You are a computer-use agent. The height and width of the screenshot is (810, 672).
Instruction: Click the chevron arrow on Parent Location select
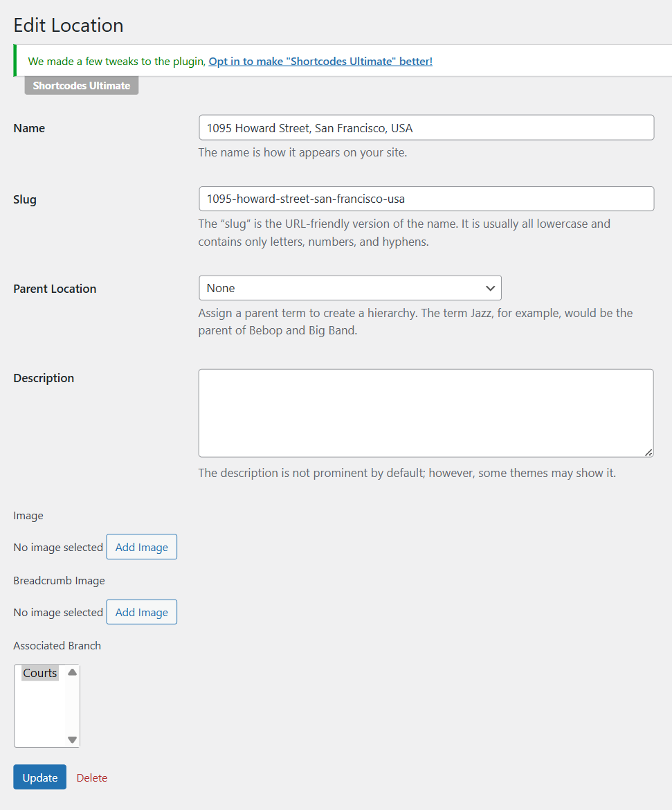pyautogui.click(x=490, y=288)
